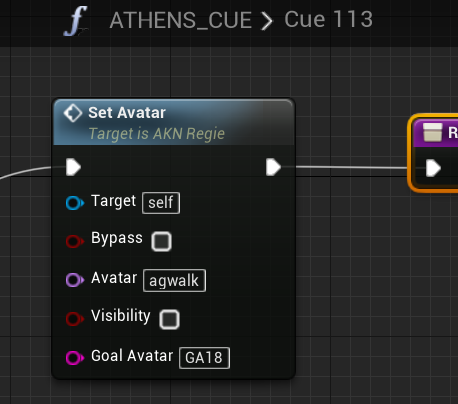The height and width of the screenshot is (404, 458).
Task: Click the red Bypass boolean pin
Action: click(x=75, y=241)
